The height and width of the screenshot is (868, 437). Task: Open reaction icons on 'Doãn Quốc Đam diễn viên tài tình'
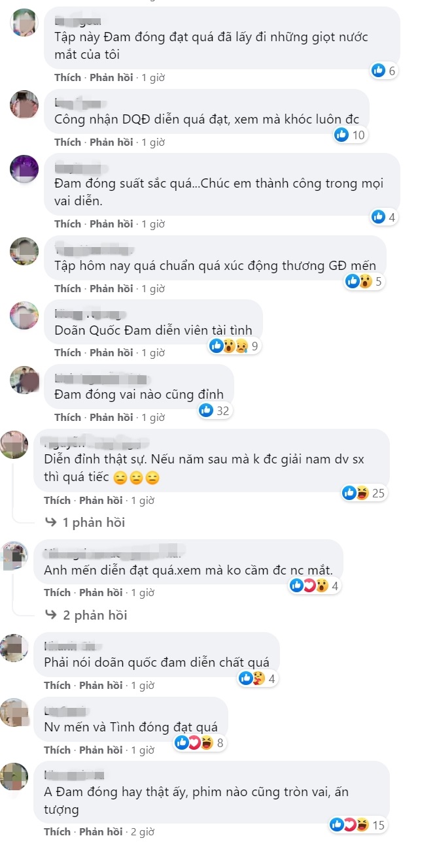(x=234, y=346)
